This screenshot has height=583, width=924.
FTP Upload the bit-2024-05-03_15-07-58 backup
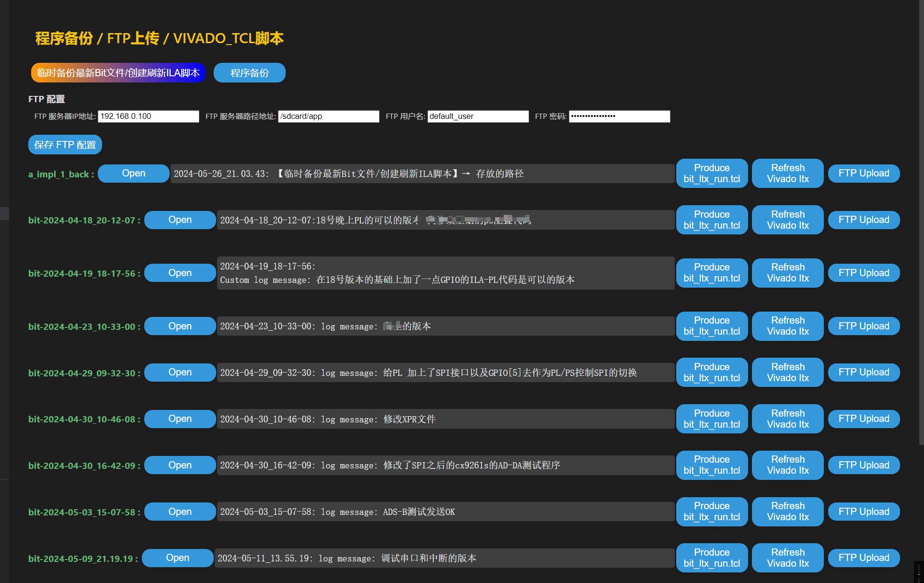864,511
